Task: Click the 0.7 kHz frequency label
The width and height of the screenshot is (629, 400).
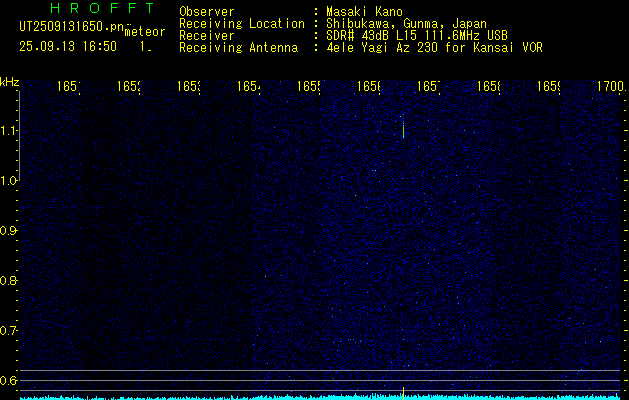Action: pos(7,331)
